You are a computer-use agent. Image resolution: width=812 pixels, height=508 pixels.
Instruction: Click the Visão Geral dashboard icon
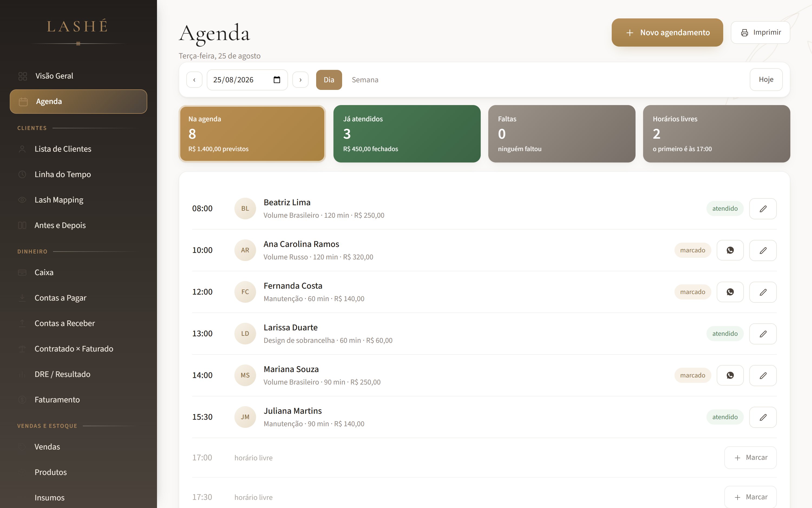tap(22, 76)
